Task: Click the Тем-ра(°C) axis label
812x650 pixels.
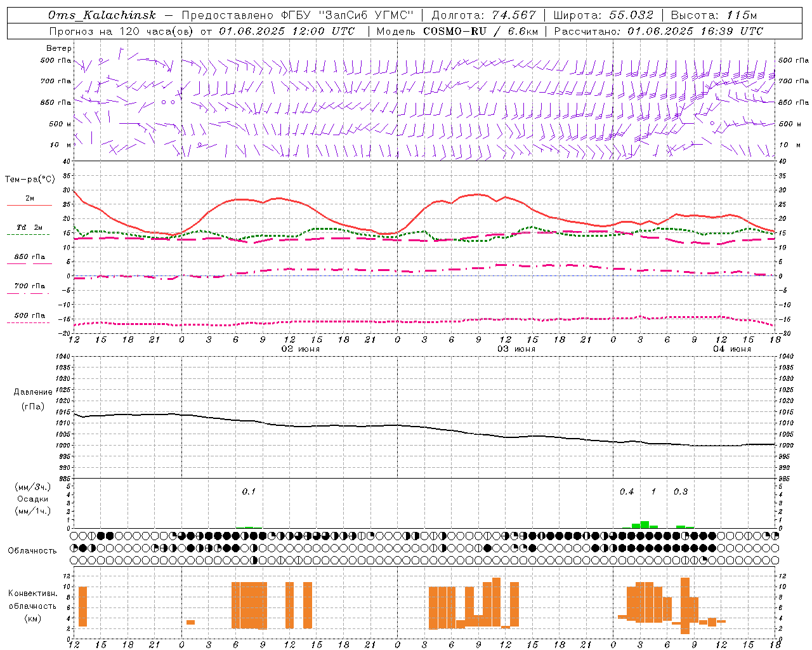Action: 30,180
